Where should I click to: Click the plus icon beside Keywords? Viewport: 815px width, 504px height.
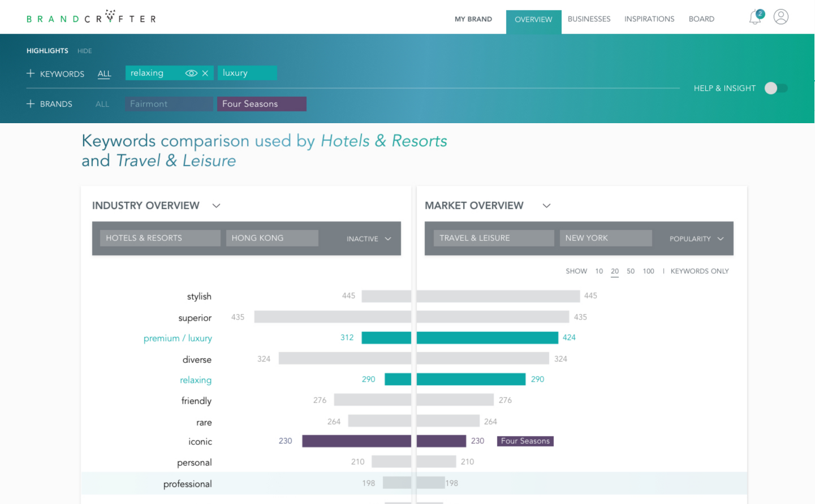[x=31, y=73]
